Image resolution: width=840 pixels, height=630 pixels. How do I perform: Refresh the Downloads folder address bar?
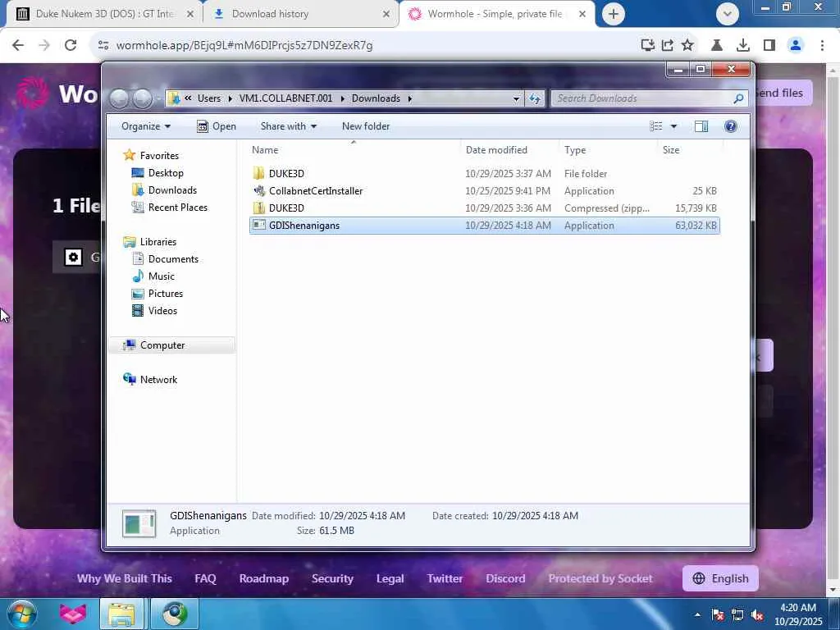point(535,98)
